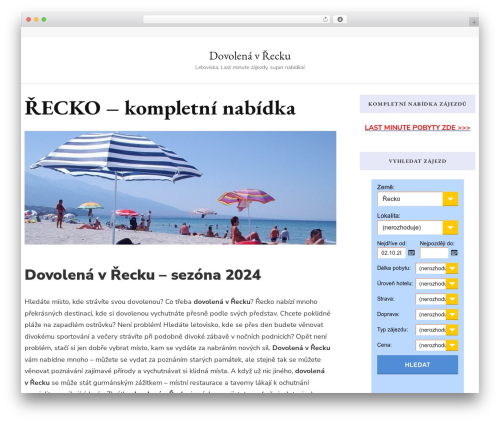
Task: Open calendar picker for Nejdříve od date
Action: pyautogui.click(x=412, y=253)
